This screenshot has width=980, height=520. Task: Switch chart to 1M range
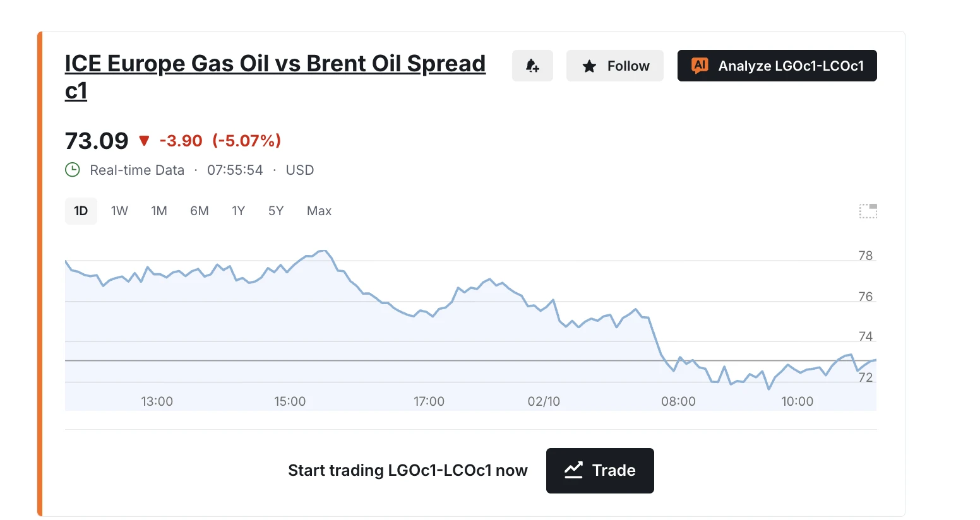pyautogui.click(x=159, y=211)
